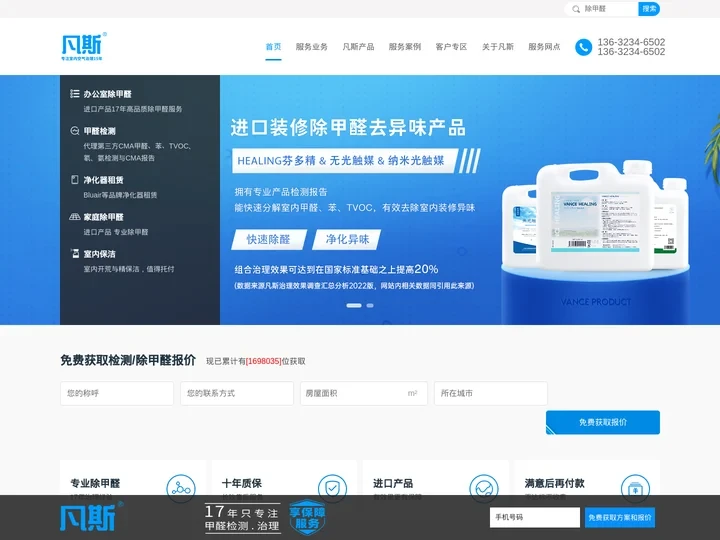Screen dimensions: 720x540
Task: Click the red 1698035 counter text
Action: point(264,361)
